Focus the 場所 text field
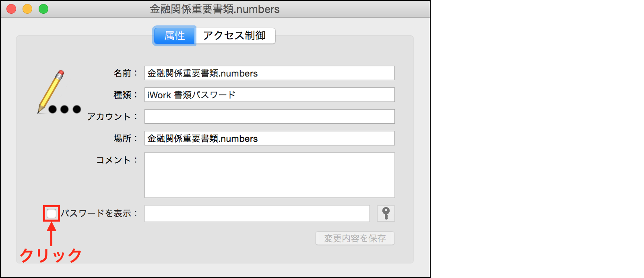The image size is (644, 278). click(x=269, y=138)
